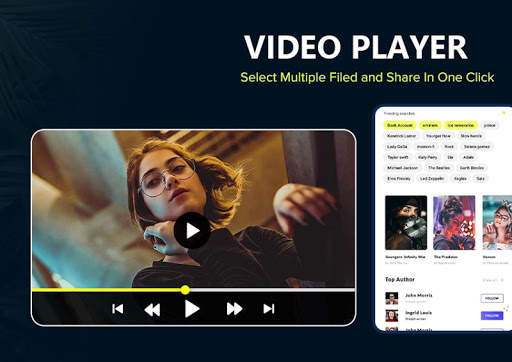The width and height of the screenshot is (512, 362).
Task: Click play in the bottom control bar
Action: [x=192, y=309]
